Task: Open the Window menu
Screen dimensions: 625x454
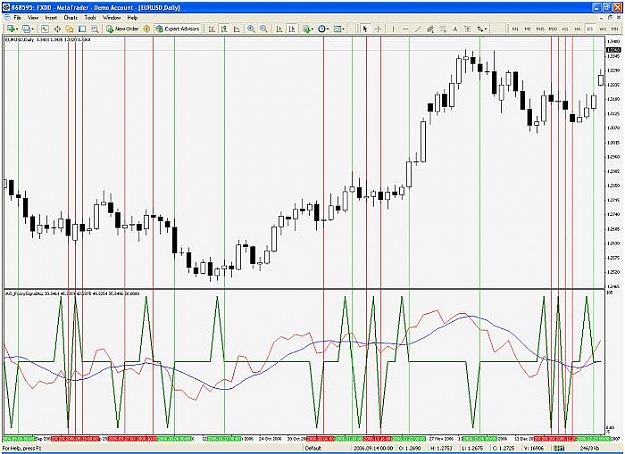Action: pos(112,18)
